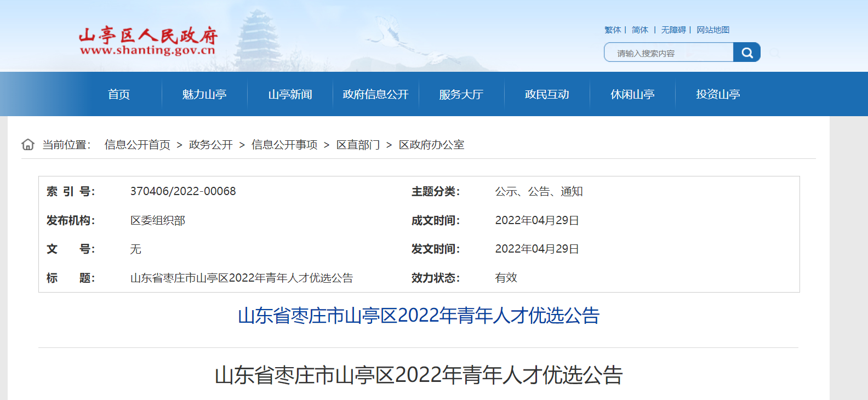Click 区政府办公室 in the breadcrumb
The width and height of the screenshot is (868, 400).
431,145
